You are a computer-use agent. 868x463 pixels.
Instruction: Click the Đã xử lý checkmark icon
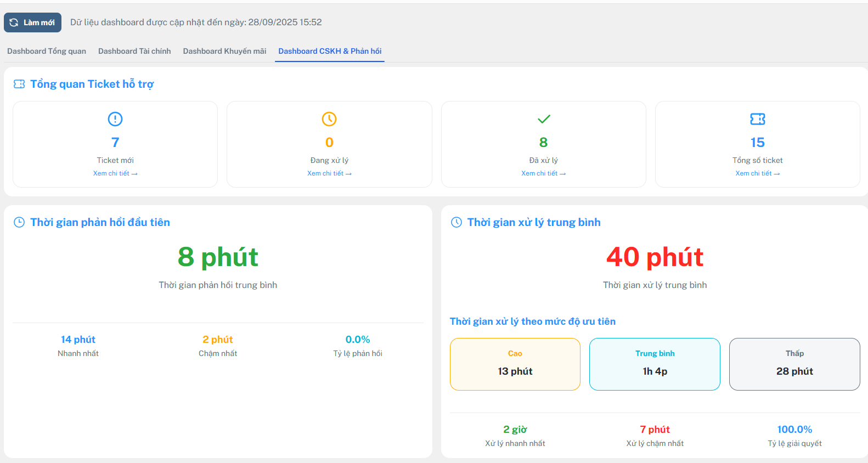pyautogui.click(x=544, y=119)
